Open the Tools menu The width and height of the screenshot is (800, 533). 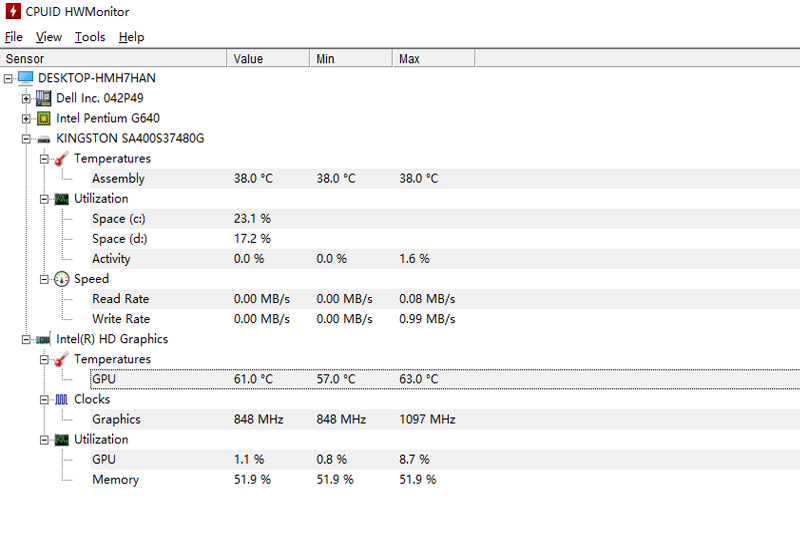(x=90, y=37)
